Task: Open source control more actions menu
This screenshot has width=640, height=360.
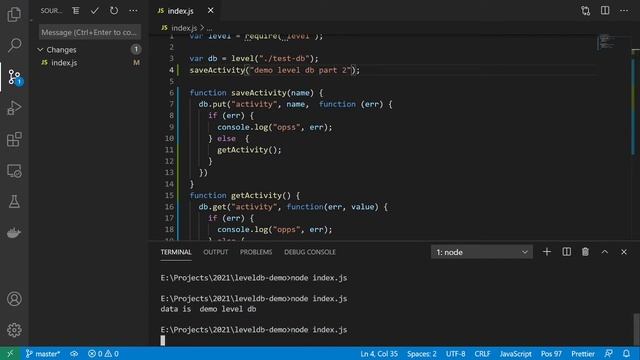Action: pyautogui.click(x=133, y=11)
